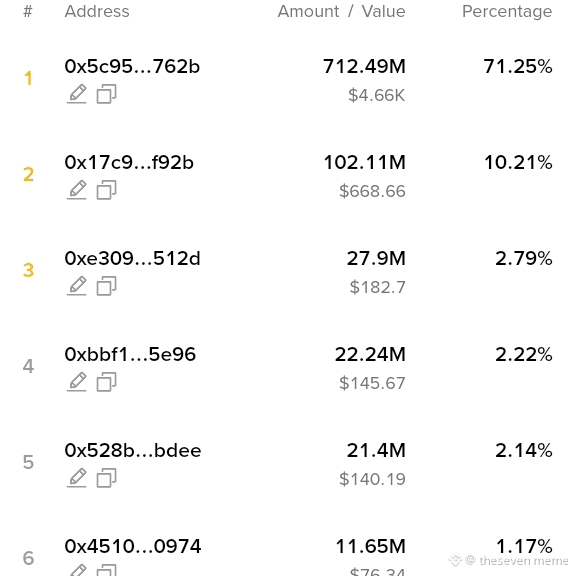Open holder address 0xe309...512d
The image size is (576, 576).
[133, 258]
